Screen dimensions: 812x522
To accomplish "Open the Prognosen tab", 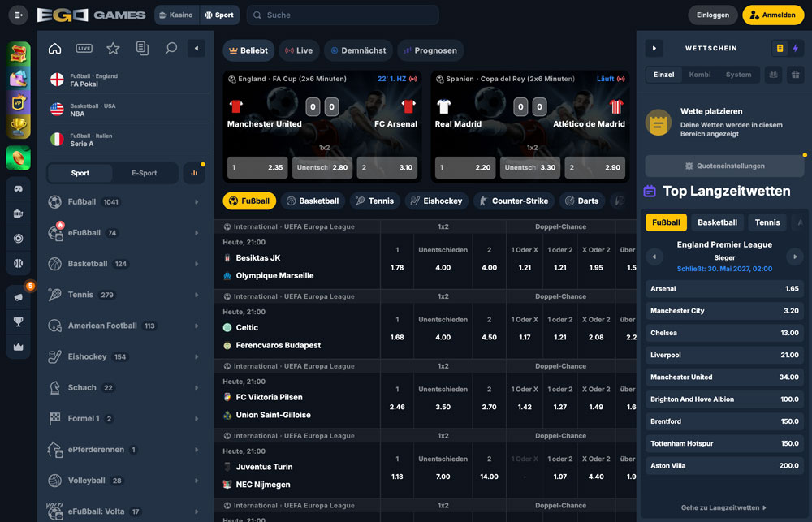I will [430, 50].
